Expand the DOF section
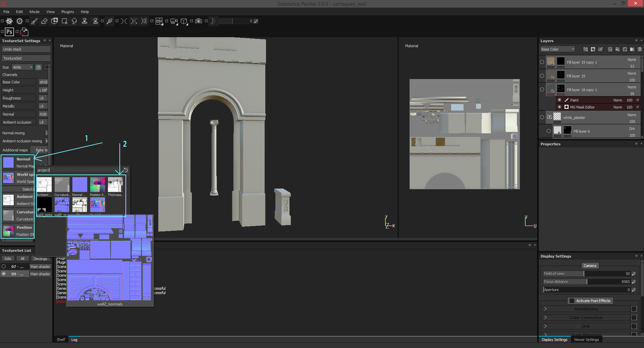This screenshot has width=644, height=348. [x=545, y=326]
